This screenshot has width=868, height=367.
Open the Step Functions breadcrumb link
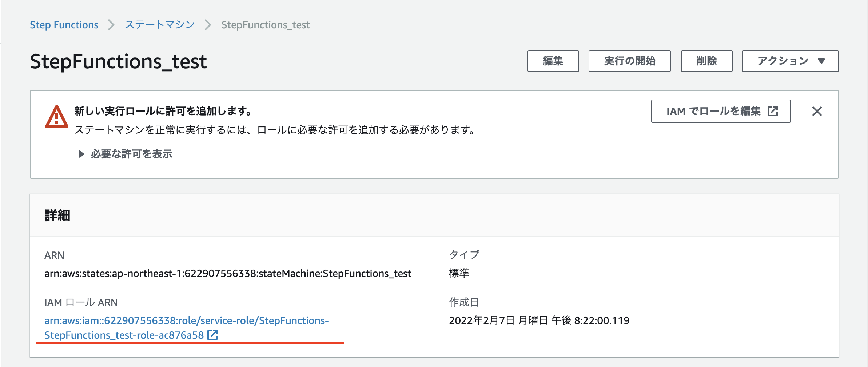[x=64, y=25]
